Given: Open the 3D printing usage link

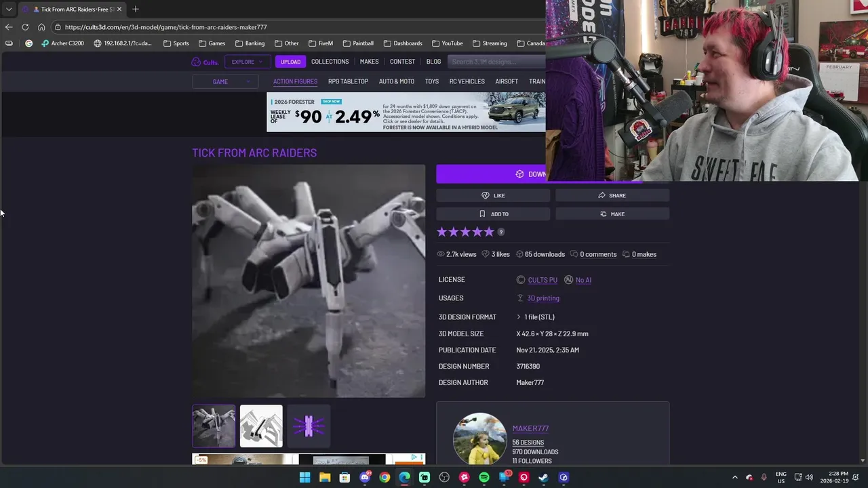Looking at the screenshot, I should tap(543, 298).
